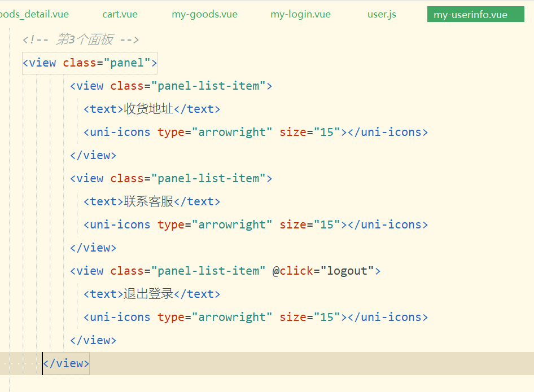Click the comment line 第3个面板
Image resolution: width=534 pixels, height=392 pixels.
pos(81,40)
